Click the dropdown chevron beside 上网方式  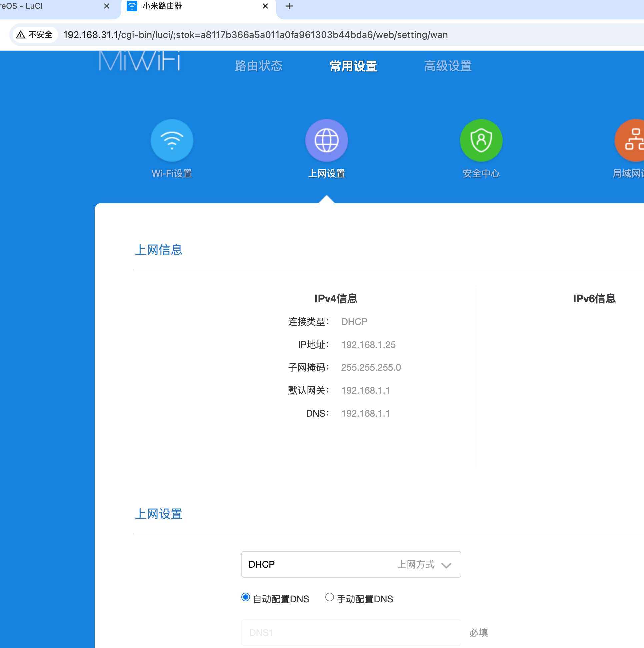[446, 565]
